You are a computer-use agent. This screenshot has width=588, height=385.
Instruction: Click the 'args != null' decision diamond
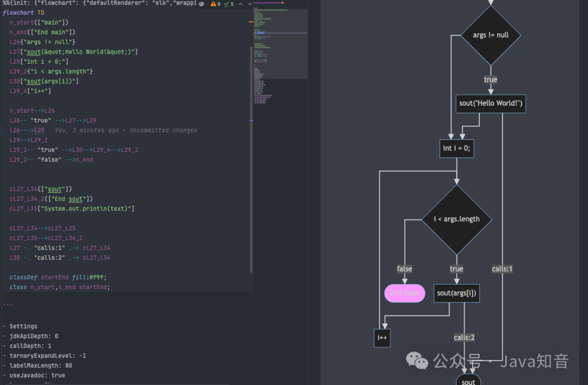point(491,35)
